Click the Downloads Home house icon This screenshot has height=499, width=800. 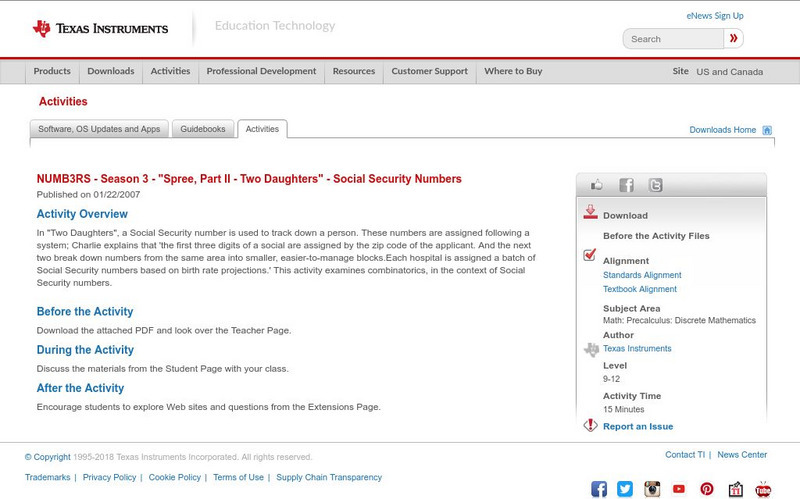(x=767, y=130)
